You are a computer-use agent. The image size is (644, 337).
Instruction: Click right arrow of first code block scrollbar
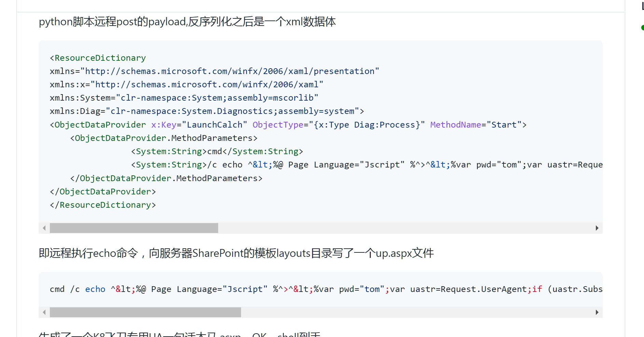[597, 228]
